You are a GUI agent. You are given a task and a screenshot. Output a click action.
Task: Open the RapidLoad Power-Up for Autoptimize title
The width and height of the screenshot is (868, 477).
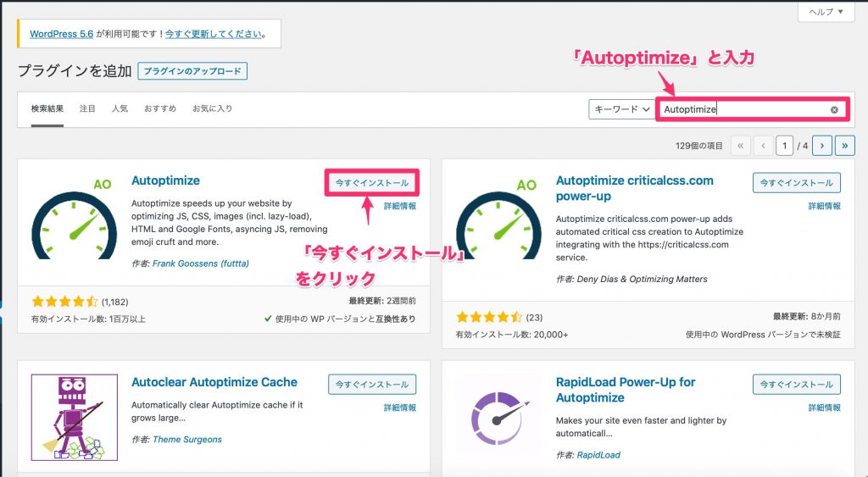(626, 390)
